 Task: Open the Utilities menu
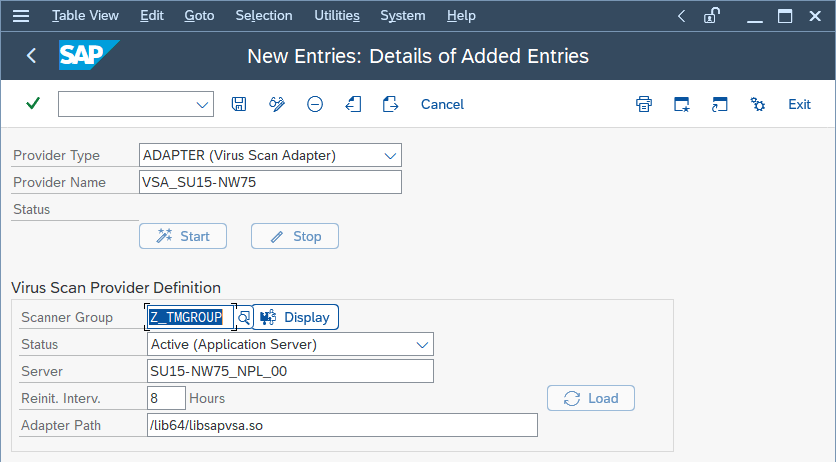pos(336,16)
